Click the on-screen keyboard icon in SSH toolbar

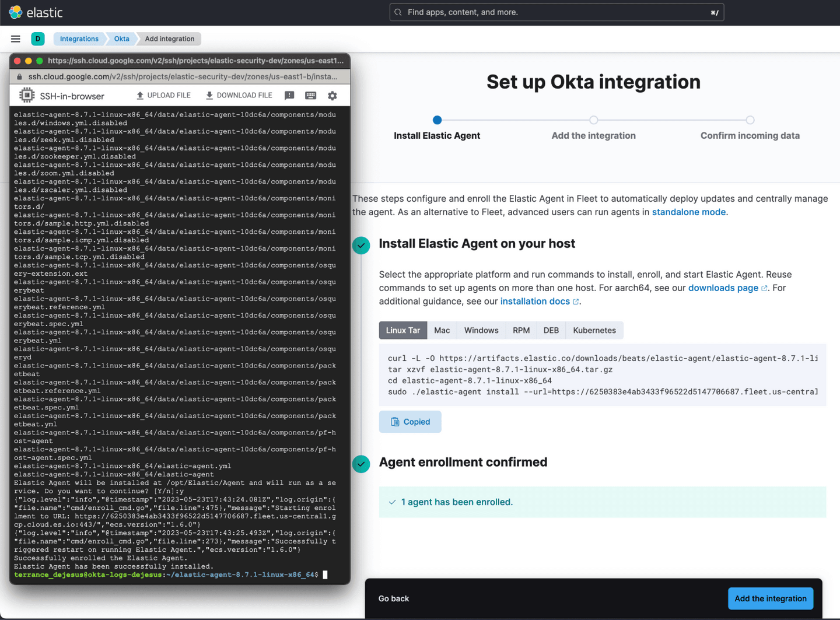(310, 95)
